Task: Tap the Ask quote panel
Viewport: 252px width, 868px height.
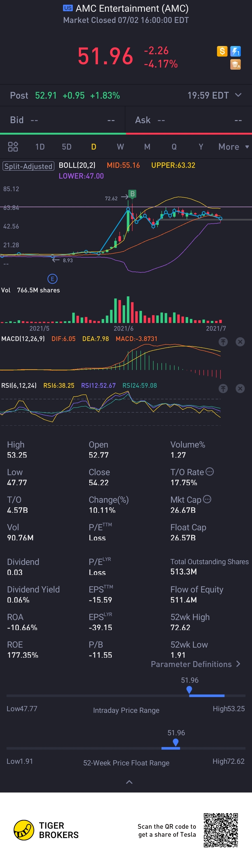Action: pos(189,120)
